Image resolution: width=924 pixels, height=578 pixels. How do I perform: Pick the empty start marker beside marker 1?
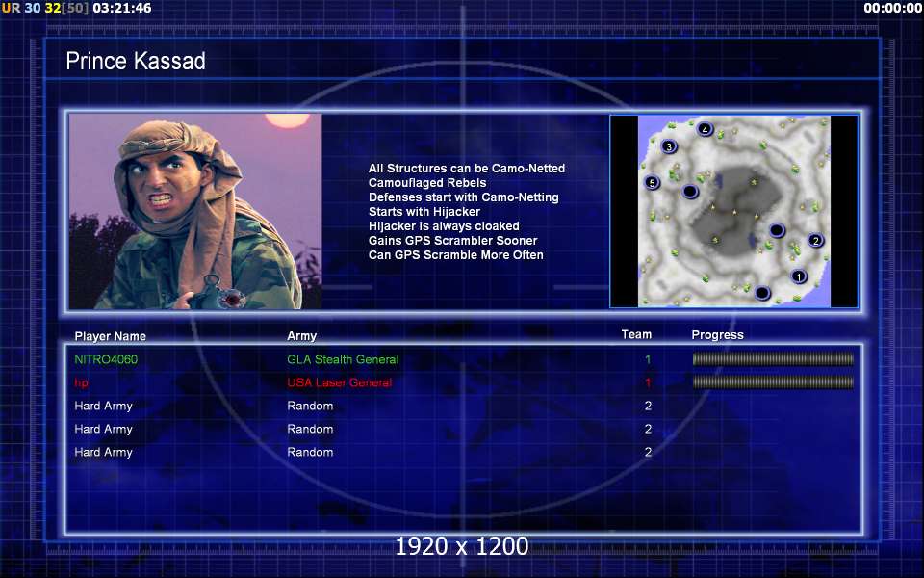click(x=762, y=293)
